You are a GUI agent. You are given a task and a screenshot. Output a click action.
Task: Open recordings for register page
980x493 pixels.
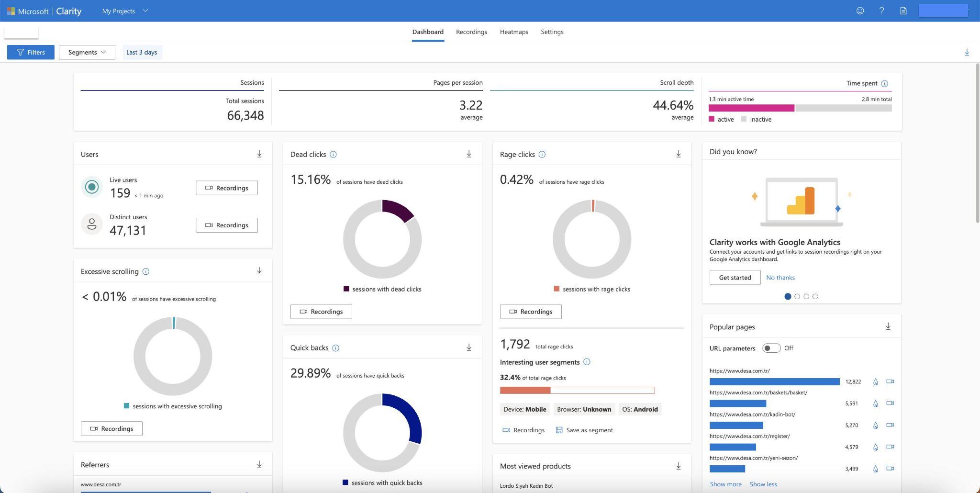click(890, 447)
